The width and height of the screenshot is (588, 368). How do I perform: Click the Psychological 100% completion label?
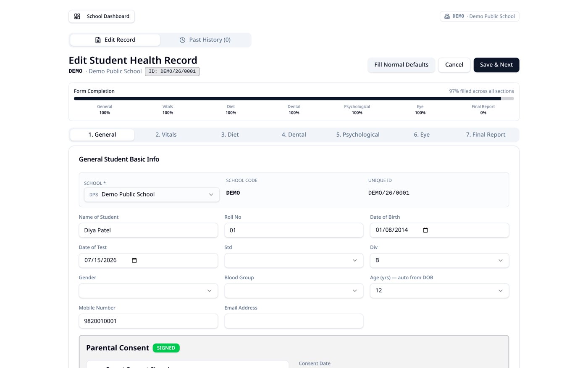357,110
